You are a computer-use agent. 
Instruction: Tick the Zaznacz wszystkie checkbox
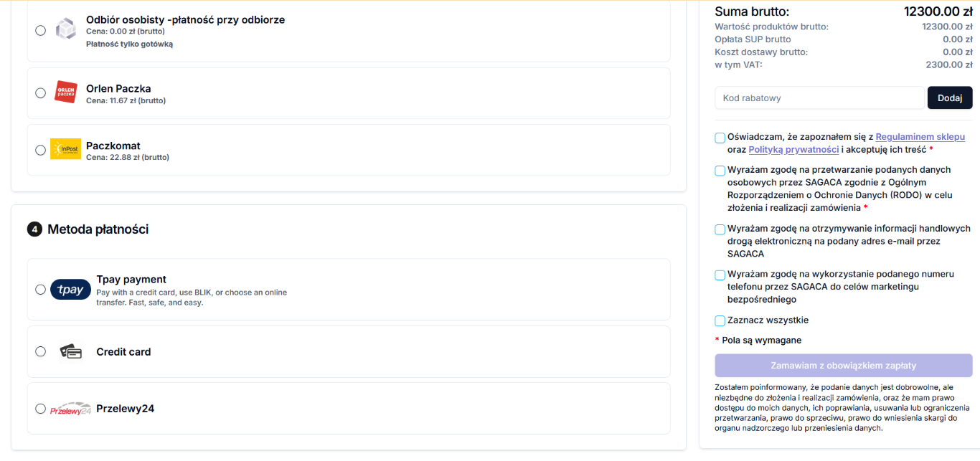[720, 321]
